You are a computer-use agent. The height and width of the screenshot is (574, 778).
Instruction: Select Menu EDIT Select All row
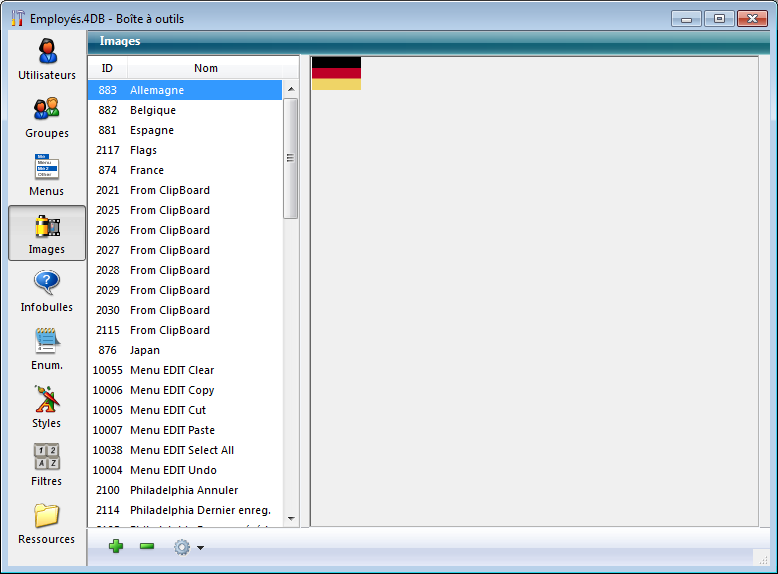tap(185, 450)
